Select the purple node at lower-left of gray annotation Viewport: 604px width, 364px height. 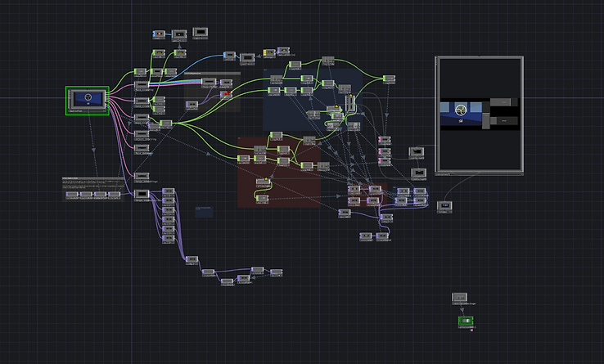[x=192, y=105]
